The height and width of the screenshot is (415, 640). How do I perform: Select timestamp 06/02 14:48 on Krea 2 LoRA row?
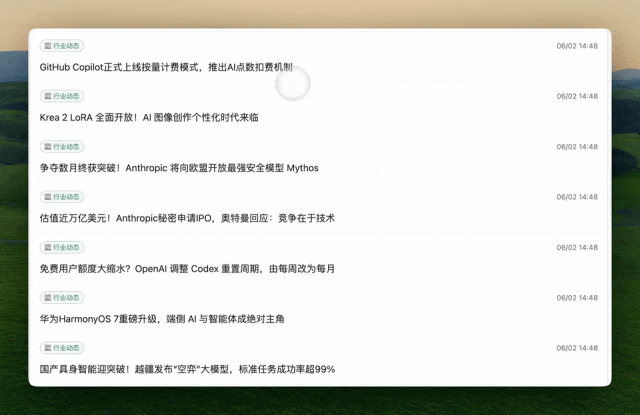(x=577, y=96)
